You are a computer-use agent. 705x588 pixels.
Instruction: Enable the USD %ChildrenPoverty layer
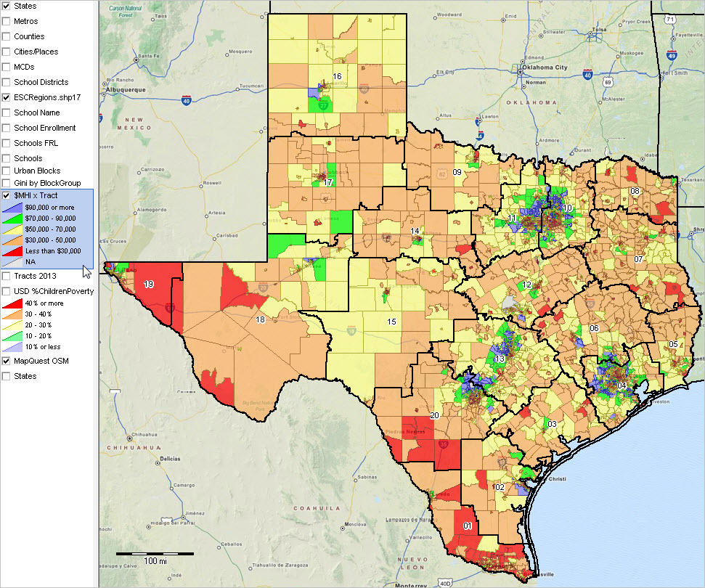(x=7, y=291)
